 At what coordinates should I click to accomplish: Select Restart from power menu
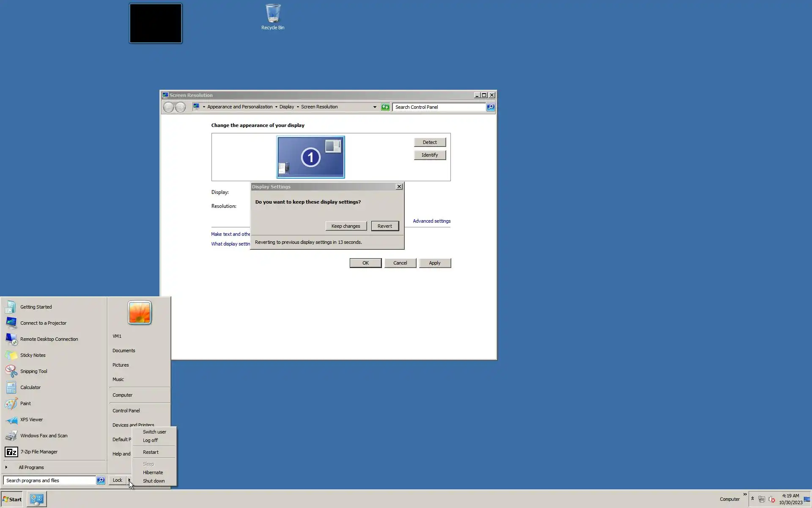point(151,452)
